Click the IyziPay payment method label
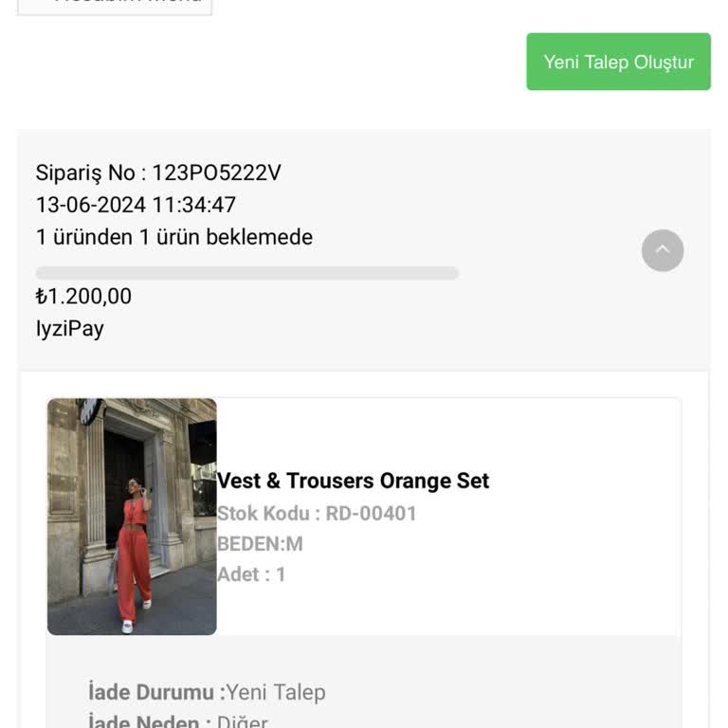Viewport: 728px width, 728px height. click(69, 329)
